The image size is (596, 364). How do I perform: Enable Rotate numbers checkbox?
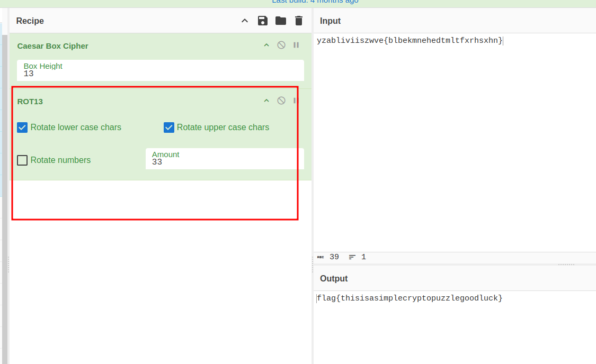click(22, 160)
